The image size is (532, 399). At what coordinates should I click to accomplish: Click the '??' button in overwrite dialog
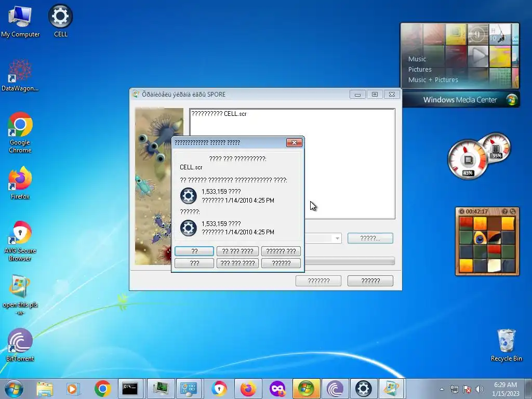(194, 251)
